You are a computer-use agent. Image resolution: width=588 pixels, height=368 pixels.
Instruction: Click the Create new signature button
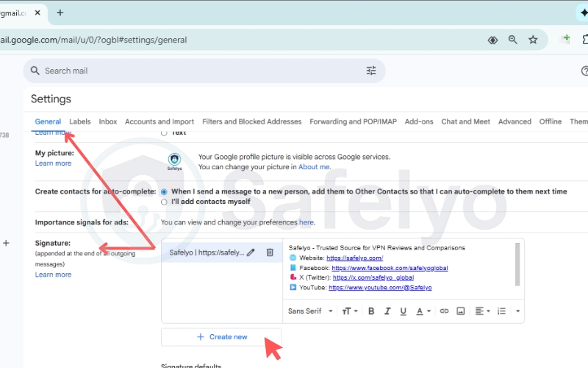coord(221,337)
